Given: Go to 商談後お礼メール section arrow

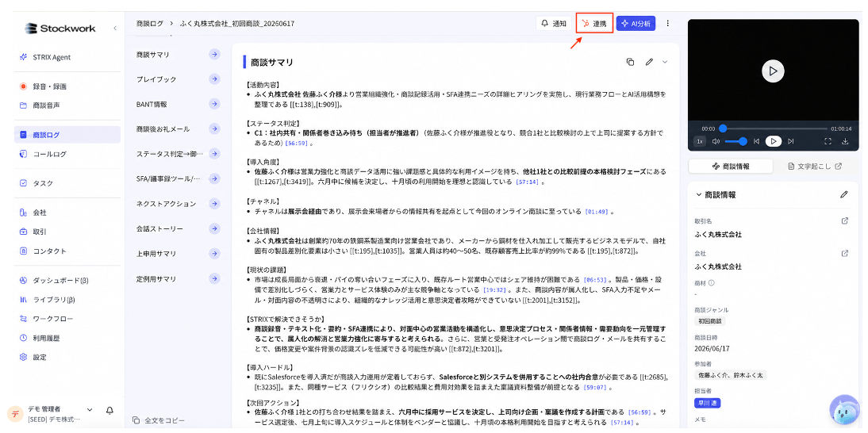Looking at the screenshot, I should pos(214,128).
